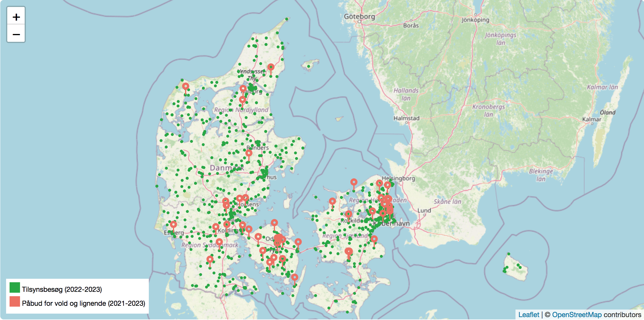Screen dimensions: 644x320
Task: Click the green dot at Jutland's northern tip
Action: click(287, 19)
